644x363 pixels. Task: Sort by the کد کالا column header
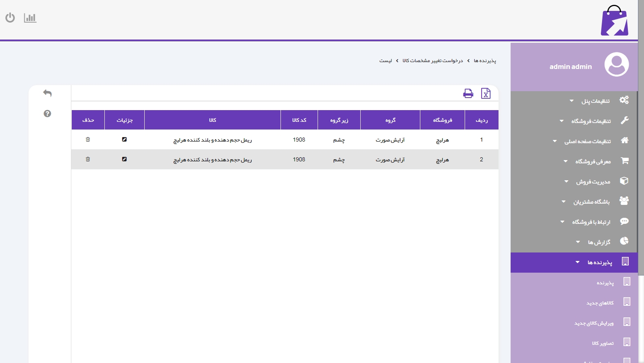point(299,120)
